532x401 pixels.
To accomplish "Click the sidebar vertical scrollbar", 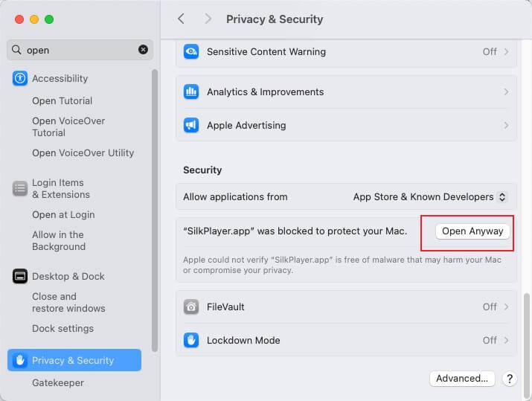I will (155, 211).
